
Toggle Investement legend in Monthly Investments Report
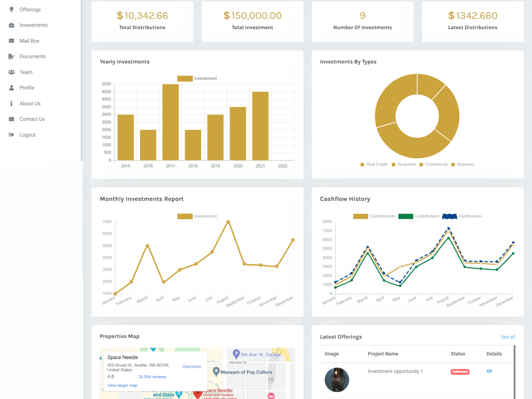[197, 216]
